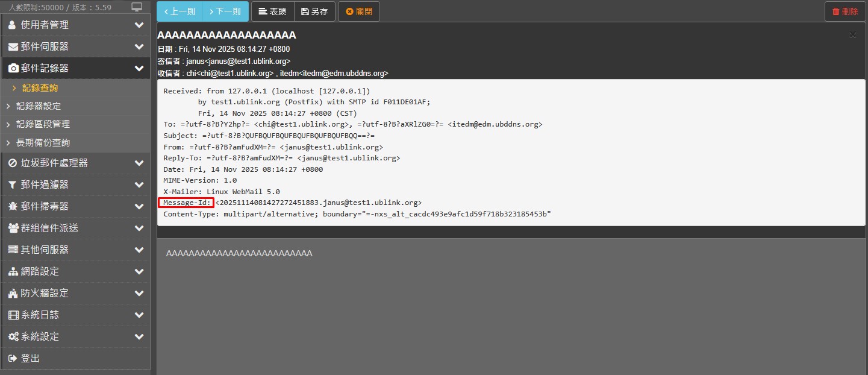Go to next message with 下一則
This screenshot has width=868, height=375.
[226, 11]
